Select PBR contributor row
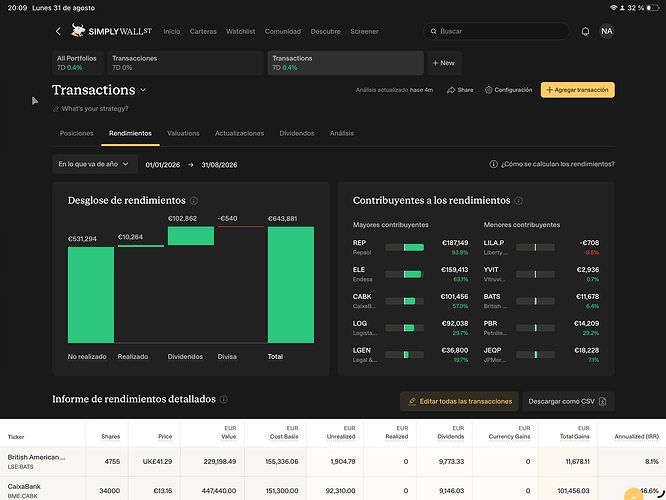 (541, 328)
